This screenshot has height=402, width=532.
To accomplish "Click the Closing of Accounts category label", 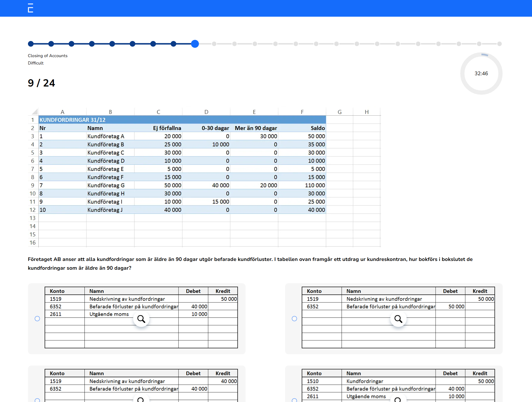I will click(47, 56).
